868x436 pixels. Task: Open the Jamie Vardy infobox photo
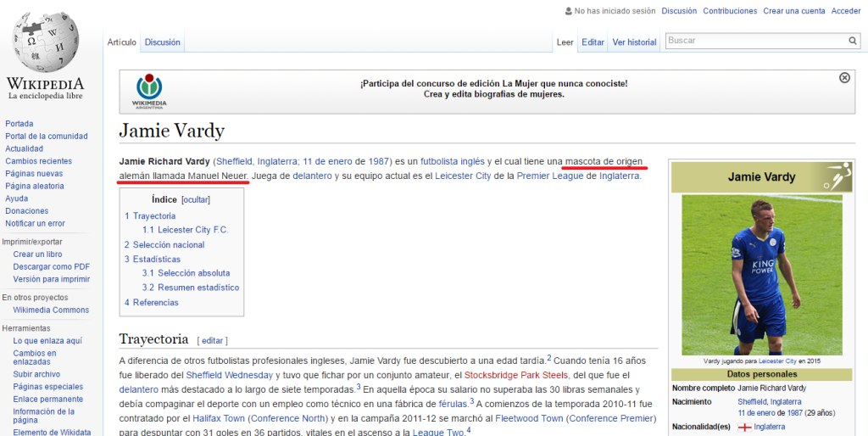click(762, 275)
